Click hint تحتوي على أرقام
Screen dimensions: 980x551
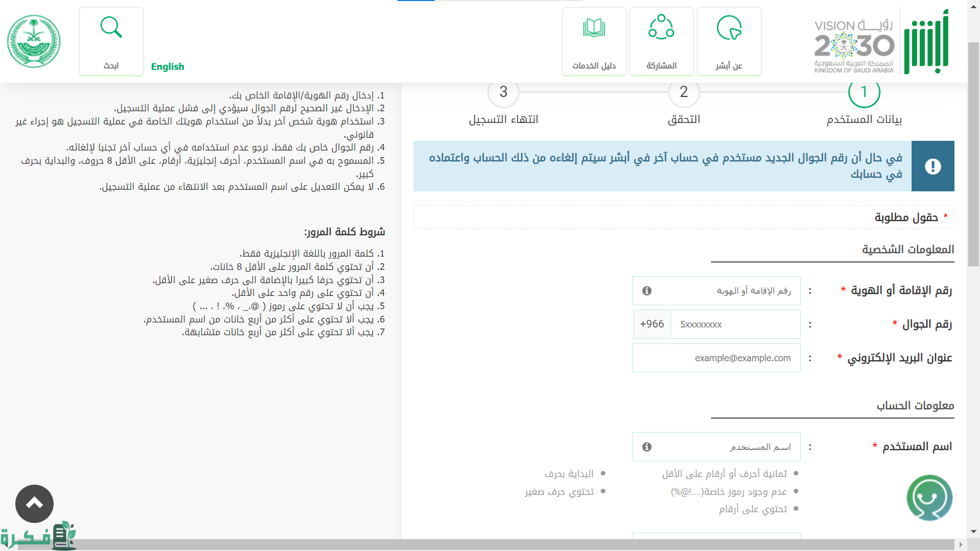click(x=753, y=509)
